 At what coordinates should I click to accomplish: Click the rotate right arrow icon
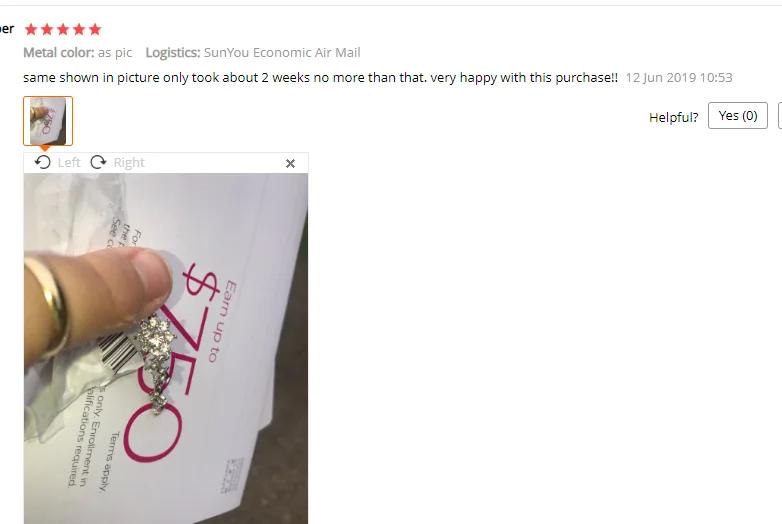tap(98, 162)
